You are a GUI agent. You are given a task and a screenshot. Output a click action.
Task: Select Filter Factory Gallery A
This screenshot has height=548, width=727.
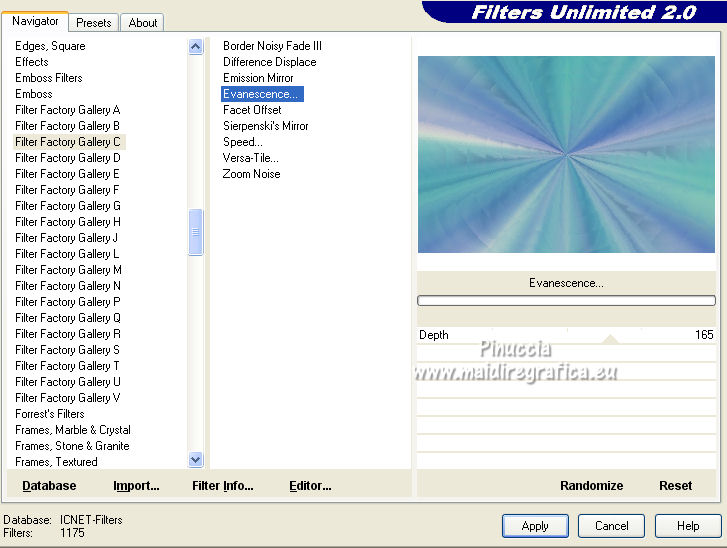click(68, 110)
